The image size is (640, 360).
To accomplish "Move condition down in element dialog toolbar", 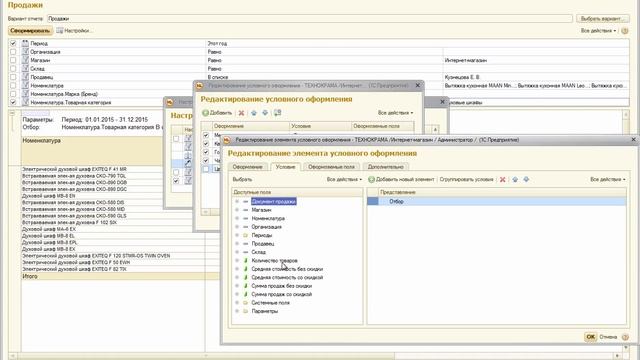I will [x=526, y=180].
